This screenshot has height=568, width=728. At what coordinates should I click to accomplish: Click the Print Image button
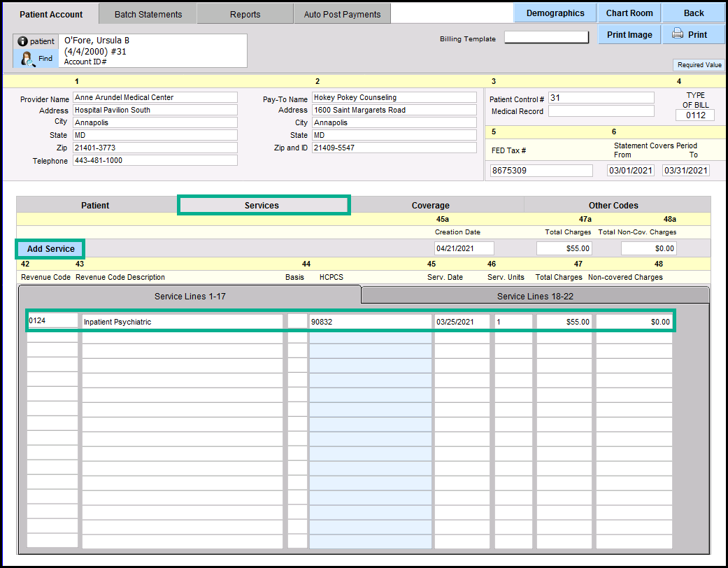point(629,34)
